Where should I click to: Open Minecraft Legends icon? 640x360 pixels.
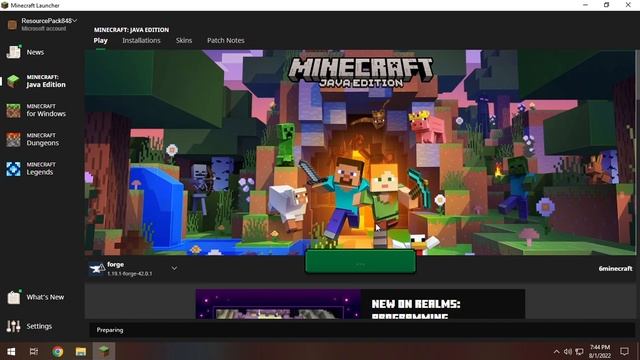click(x=13, y=169)
